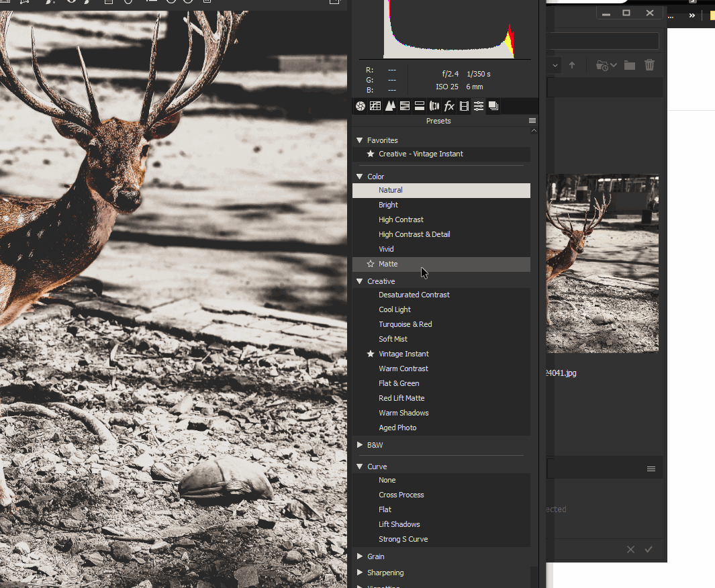Image resolution: width=715 pixels, height=588 pixels.
Task: Select the Natural color preset
Action: pyautogui.click(x=441, y=190)
